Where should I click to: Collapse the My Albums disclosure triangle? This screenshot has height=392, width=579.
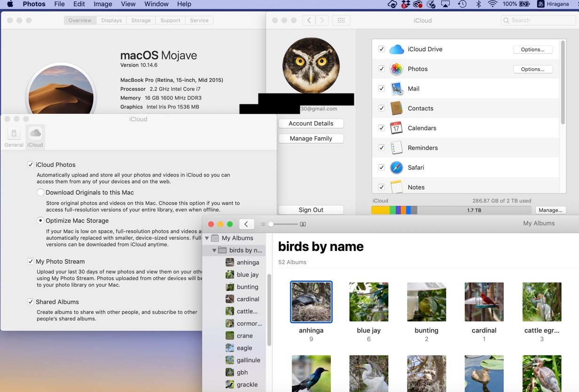pyautogui.click(x=207, y=238)
